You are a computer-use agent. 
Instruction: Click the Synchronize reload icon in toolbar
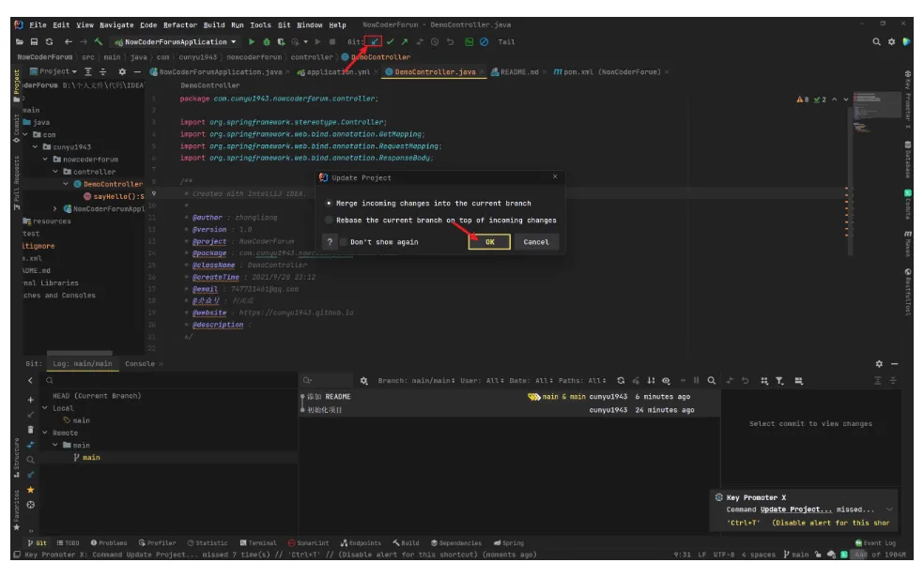(49, 42)
